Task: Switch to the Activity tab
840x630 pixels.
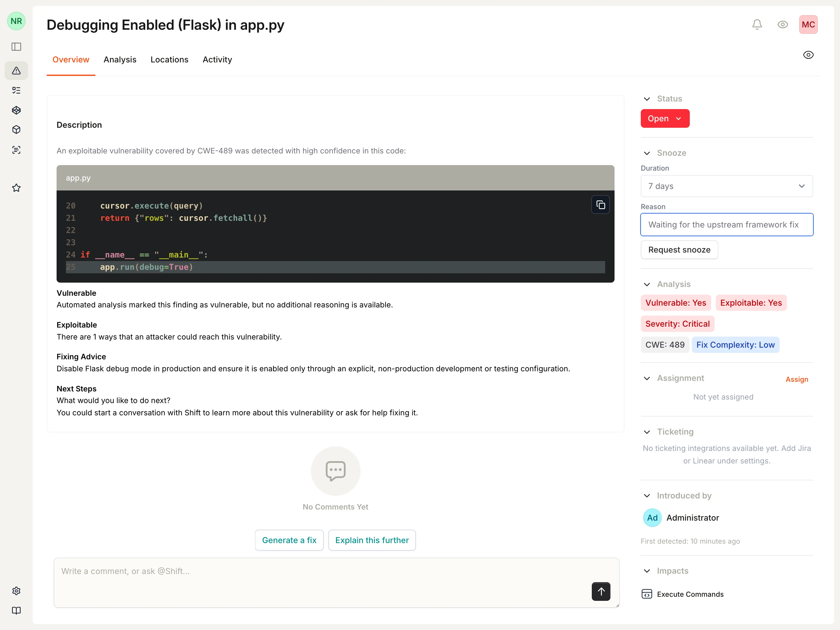Action: (x=217, y=60)
